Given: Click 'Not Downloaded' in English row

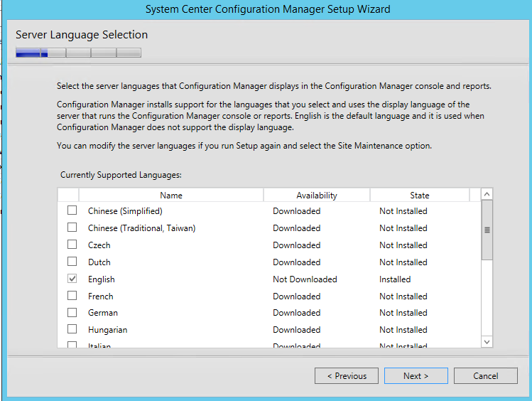Looking at the screenshot, I should tap(305, 279).
